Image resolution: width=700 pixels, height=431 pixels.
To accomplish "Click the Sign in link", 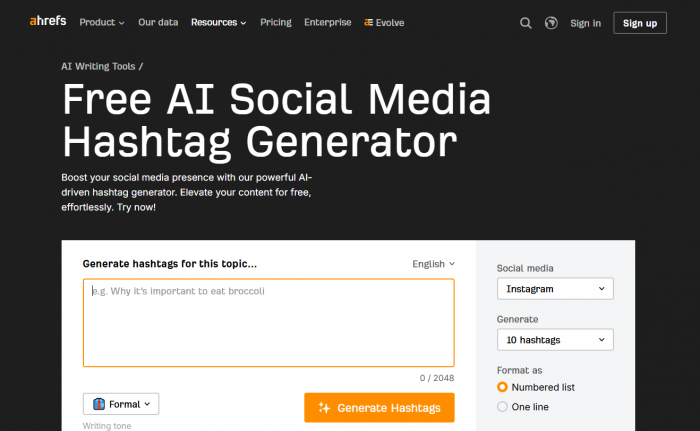I will pyautogui.click(x=585, y=23).
